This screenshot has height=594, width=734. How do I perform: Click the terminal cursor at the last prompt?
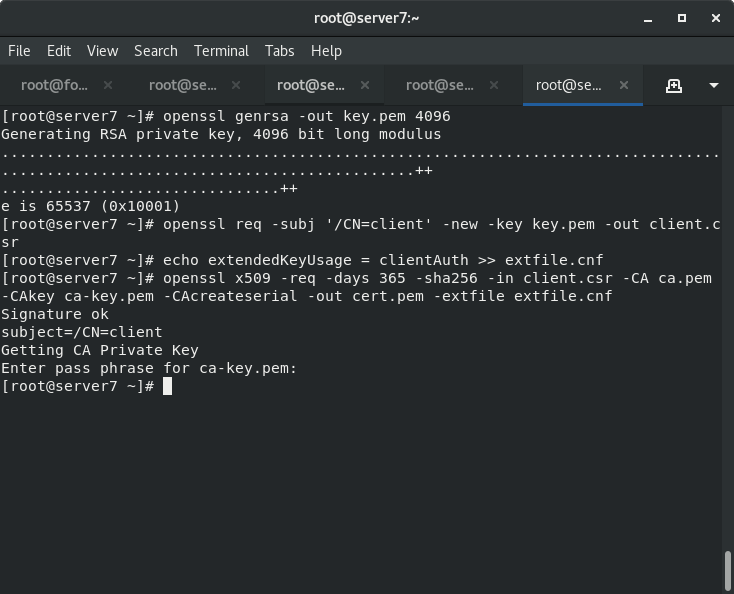point(168,387)
